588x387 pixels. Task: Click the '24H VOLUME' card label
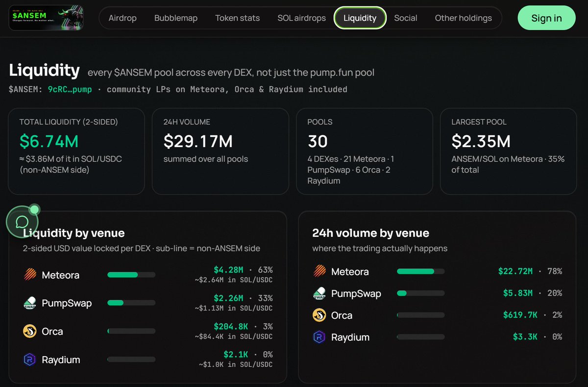point(187,122)
